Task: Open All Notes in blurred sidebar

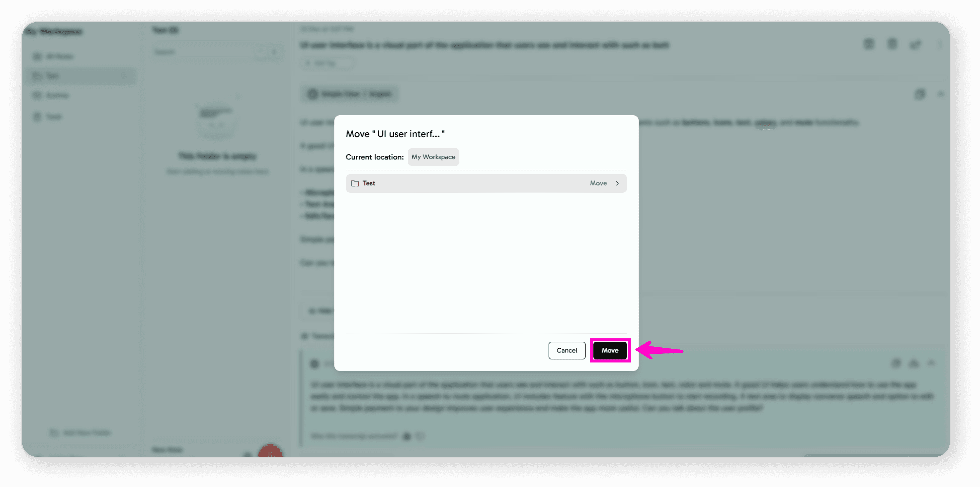Action: pyautogui.click(x=59, y=57)
